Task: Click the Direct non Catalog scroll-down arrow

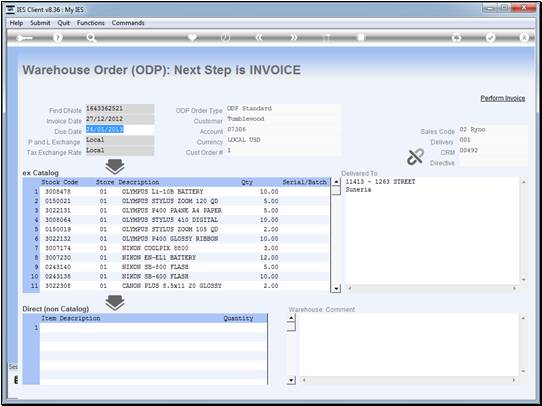Action: point(291,380)
